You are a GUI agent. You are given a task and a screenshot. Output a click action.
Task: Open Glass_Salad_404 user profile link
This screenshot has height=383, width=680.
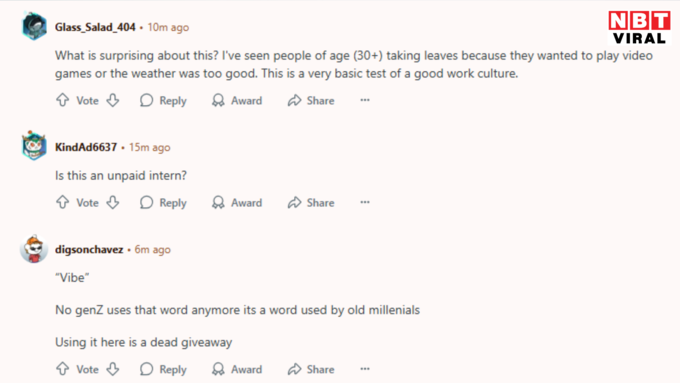[x=95, y=27]
